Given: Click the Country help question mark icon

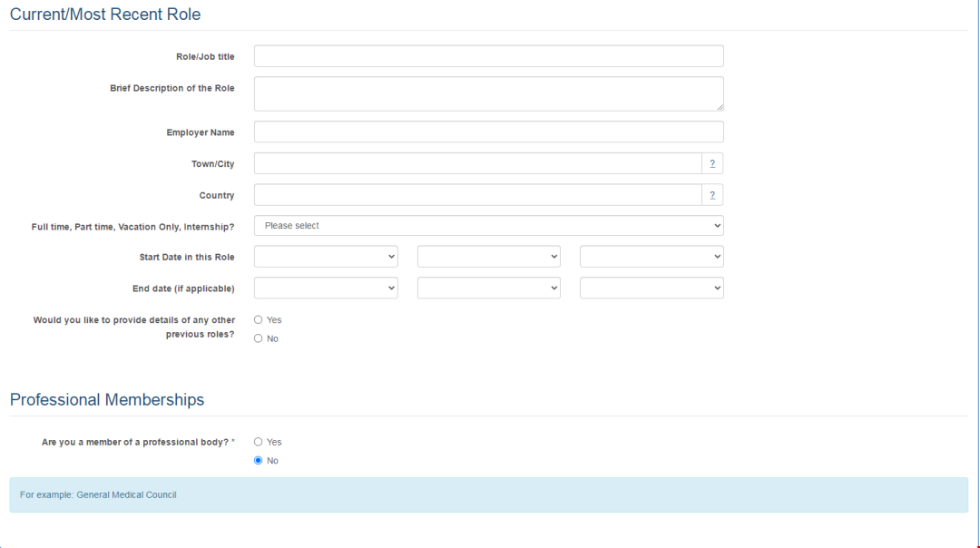Looking at the screenshot, I should coord(712,195).
